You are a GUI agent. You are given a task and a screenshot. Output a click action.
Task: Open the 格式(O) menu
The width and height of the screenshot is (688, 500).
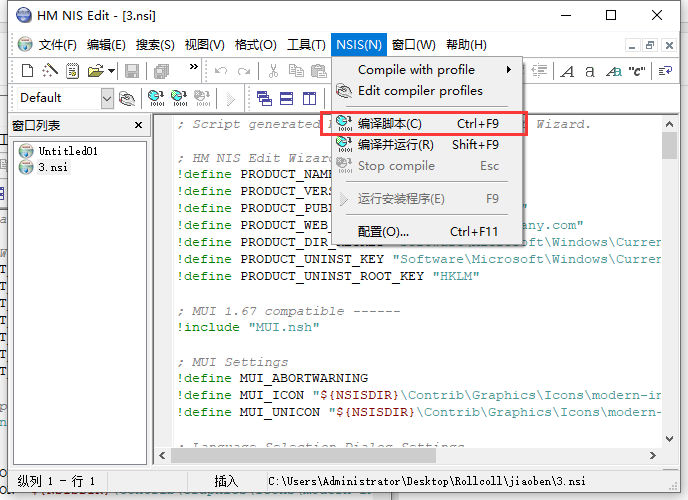click(x=255, y=45)
